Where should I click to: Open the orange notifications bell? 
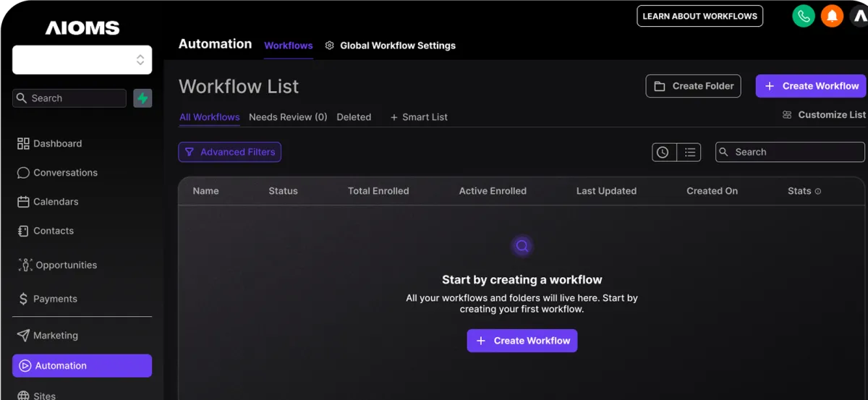(833, 16)
